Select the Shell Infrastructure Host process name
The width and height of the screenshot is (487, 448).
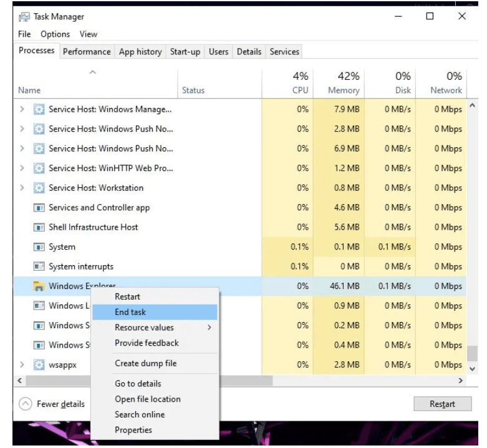coord(93,227)
